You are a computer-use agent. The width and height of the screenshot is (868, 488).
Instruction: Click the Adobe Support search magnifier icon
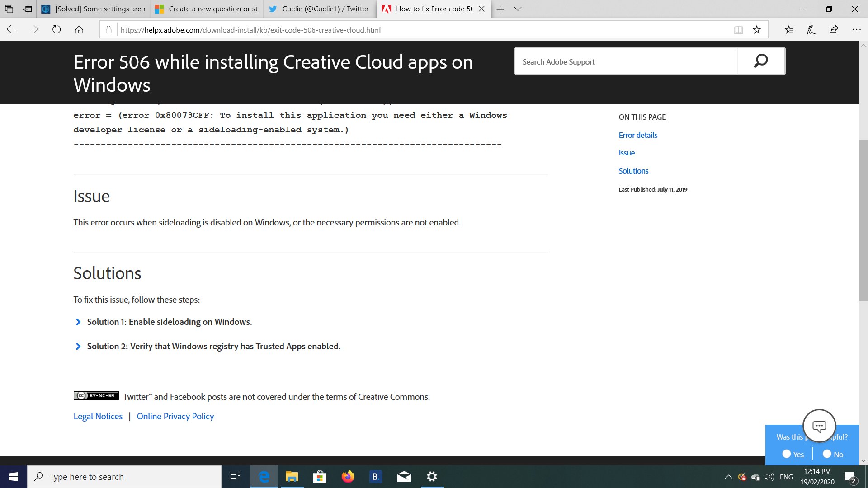pyautogui.click(x=761, y=61)
